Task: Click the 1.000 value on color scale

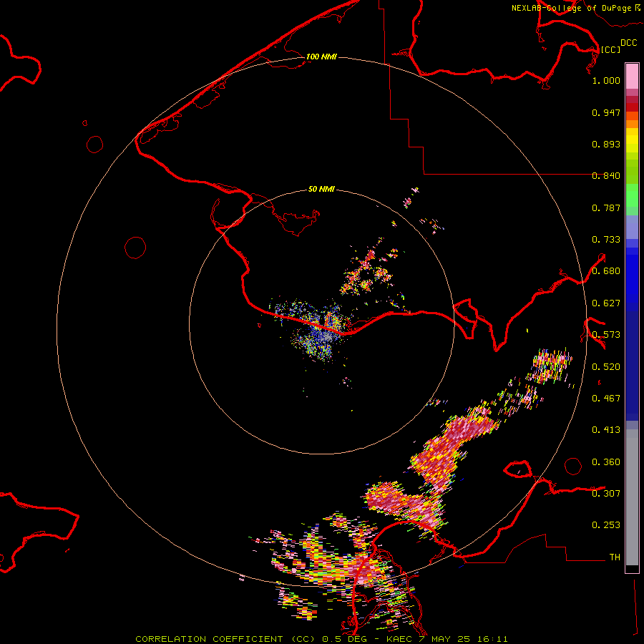Action: click(606, 80)
